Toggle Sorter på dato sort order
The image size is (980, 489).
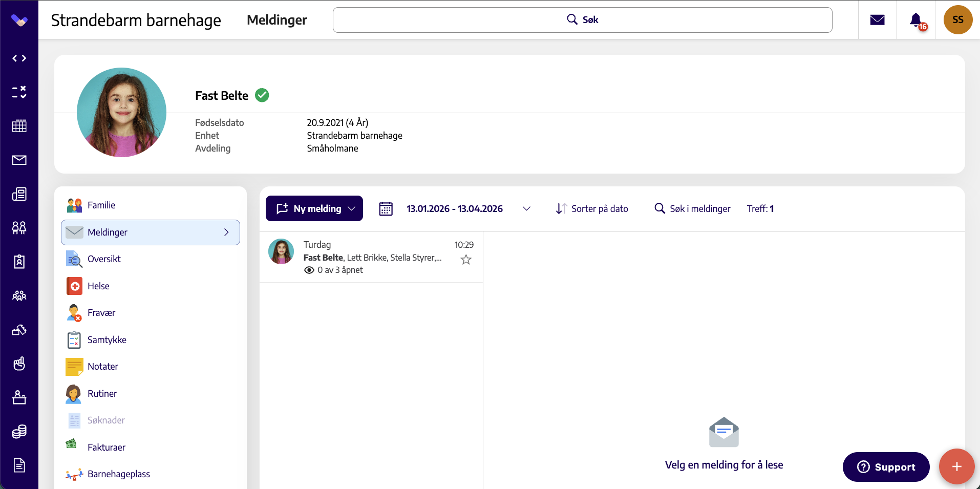[592, 209]
